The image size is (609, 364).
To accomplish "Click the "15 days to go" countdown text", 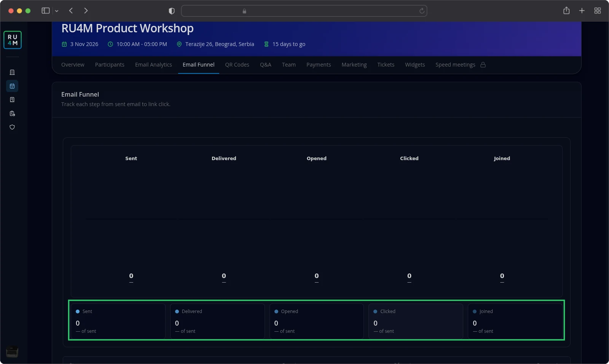I will point(289,44).
